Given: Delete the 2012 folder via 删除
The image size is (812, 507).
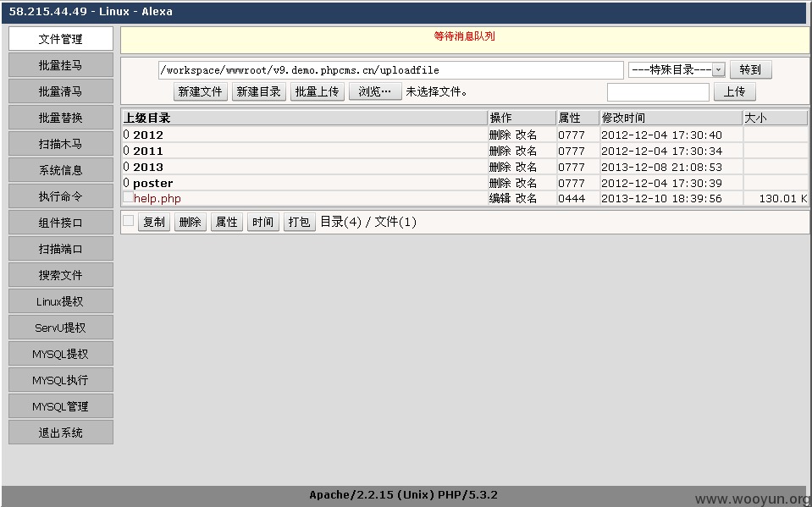Looking at the screenshot, I should click(500, 135).
